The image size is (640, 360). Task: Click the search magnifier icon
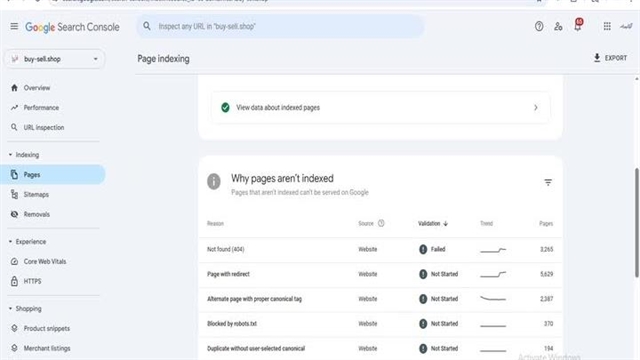147,26
